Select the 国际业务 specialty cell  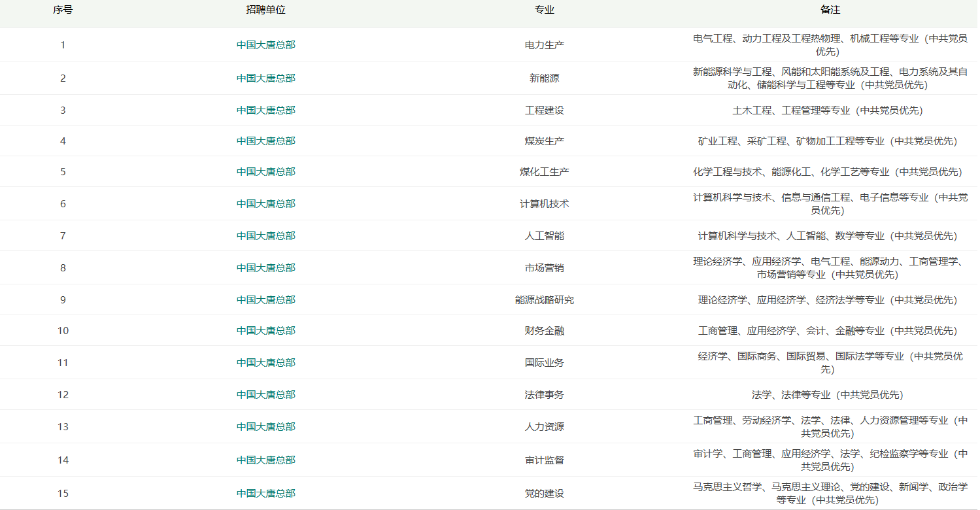[x=544, y=363]
